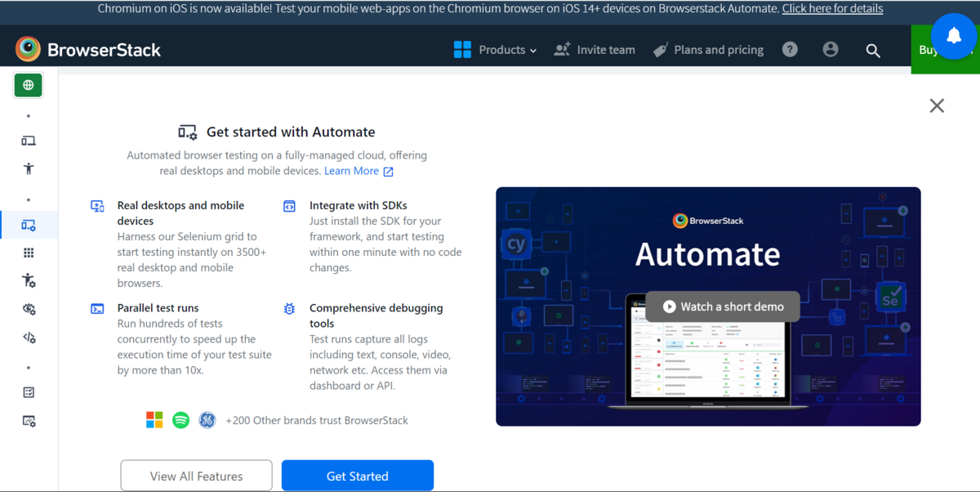Open the code-with-gear icon in sidebar
Viewport: 980px width, 492px height.
pos(29,338)
